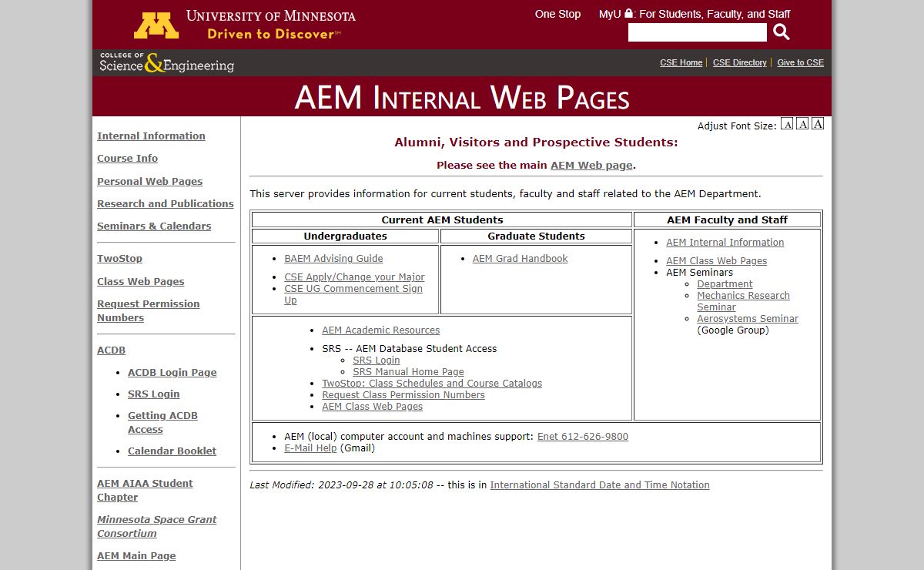The height and width of the screenshot is (570, 924).
Task: Open CSE Apply/Change your Major
Action: point(354,277)
